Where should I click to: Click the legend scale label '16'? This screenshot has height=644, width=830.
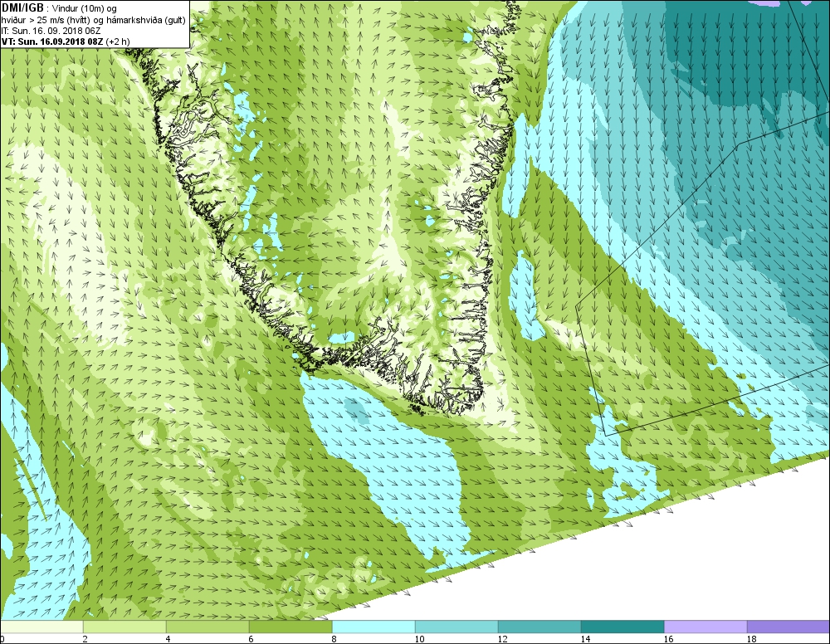(668, 639)
